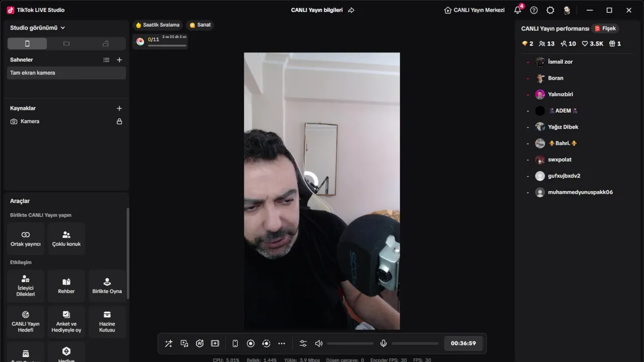Select the dual layout mode

(106, 44)
